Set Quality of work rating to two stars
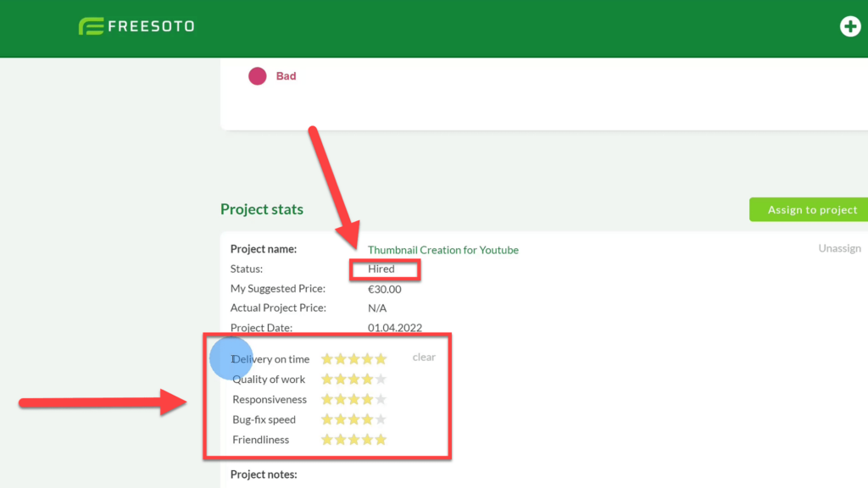 coord(341,379)
